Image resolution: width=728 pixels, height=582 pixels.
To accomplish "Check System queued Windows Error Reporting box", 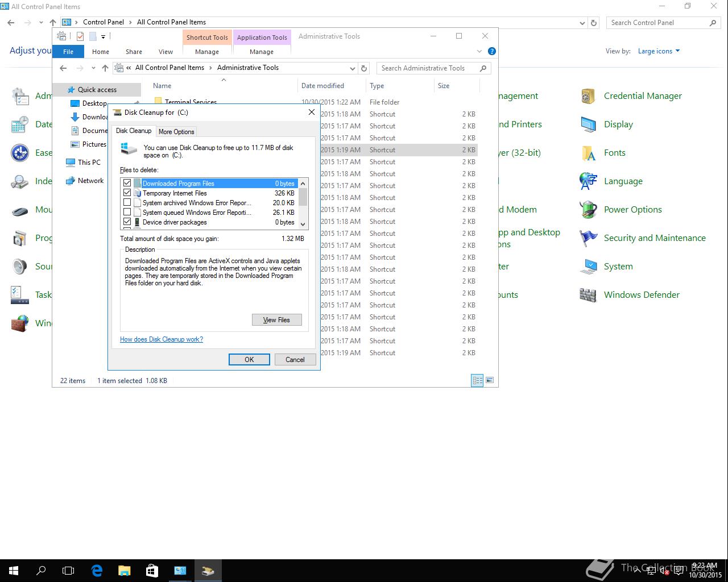I will 127,212.
